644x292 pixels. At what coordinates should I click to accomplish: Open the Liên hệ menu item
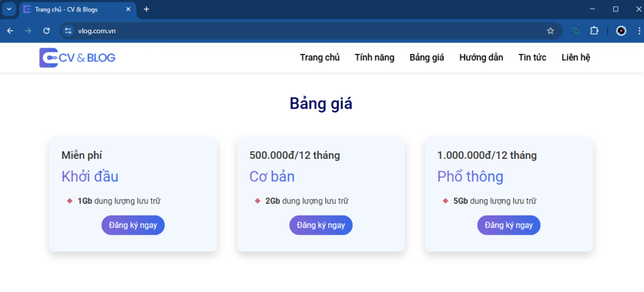pos(576,58)
